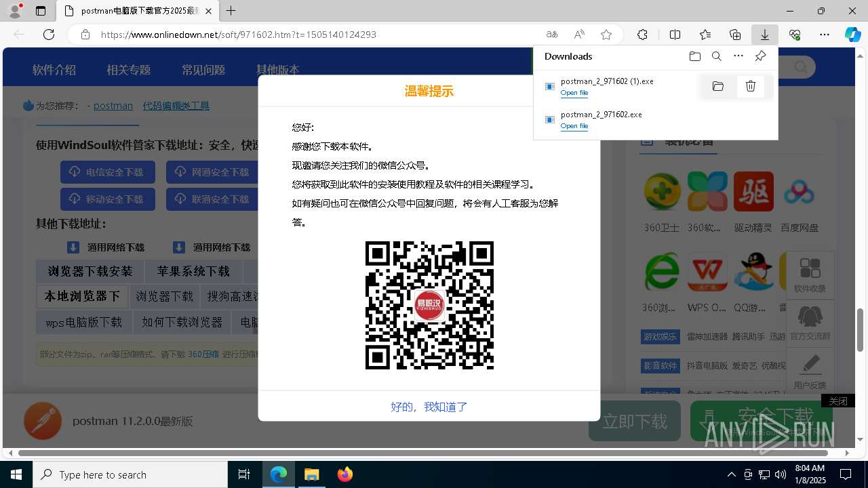The width and height of the screenshot is (868, 488).
Task: Click the address bar URL
Action: pos(239,35)
